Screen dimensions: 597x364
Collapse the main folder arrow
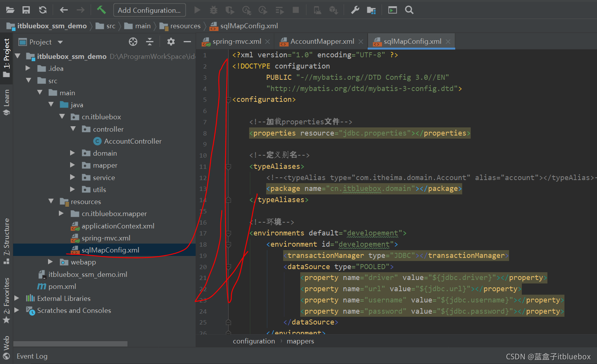tap(40, 93)
